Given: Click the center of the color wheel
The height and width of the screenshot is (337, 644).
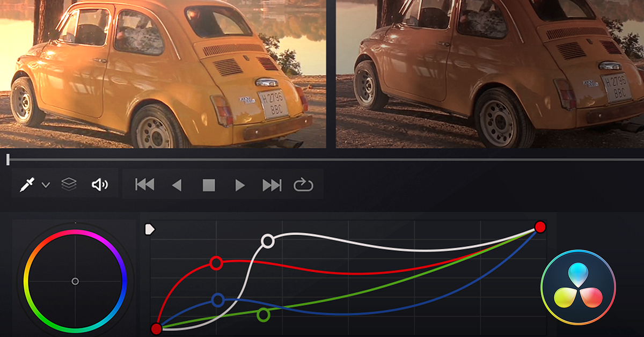Looking at the screenshot, I should pyautogui.click(x=75, y=281).
